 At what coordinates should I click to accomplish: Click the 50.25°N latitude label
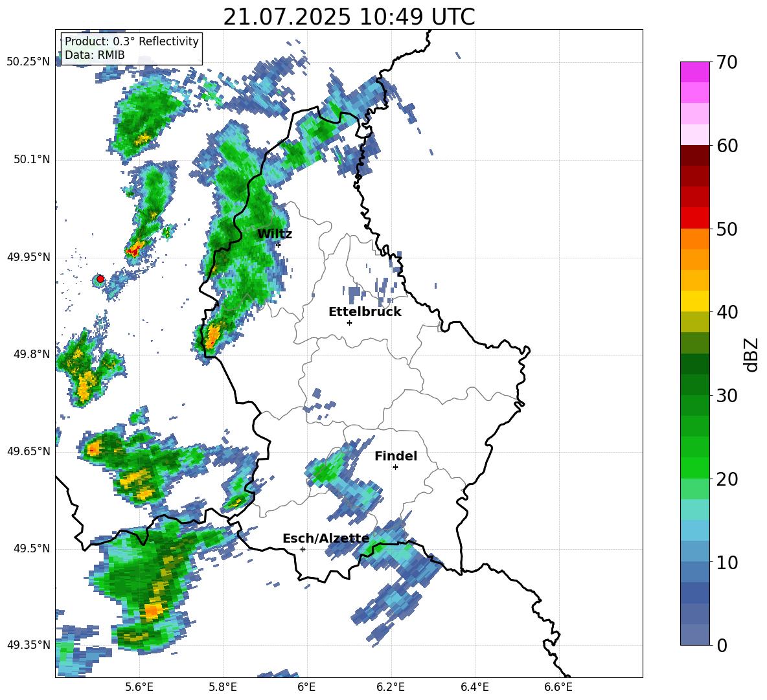[x=29, y=62]
